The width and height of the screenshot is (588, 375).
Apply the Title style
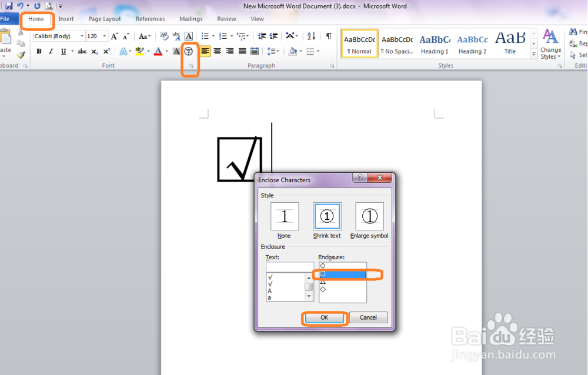[x=510, y=44]
